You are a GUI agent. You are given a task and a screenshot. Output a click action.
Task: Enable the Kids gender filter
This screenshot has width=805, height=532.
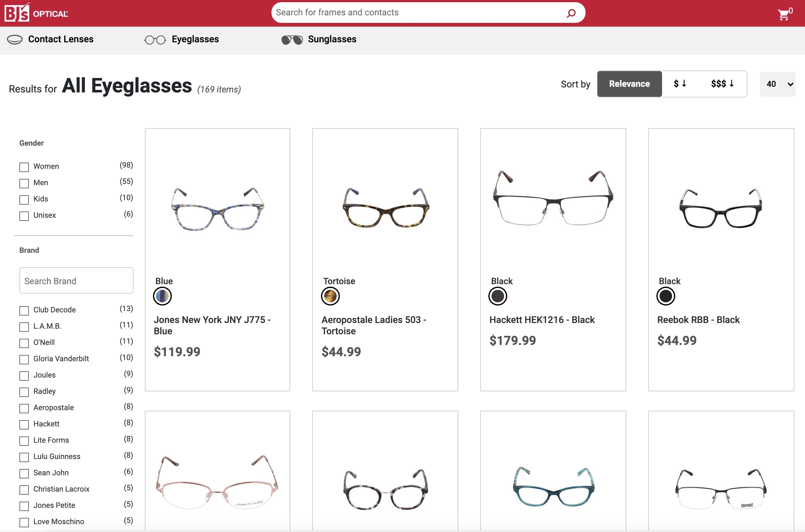[x=24, y=200]
